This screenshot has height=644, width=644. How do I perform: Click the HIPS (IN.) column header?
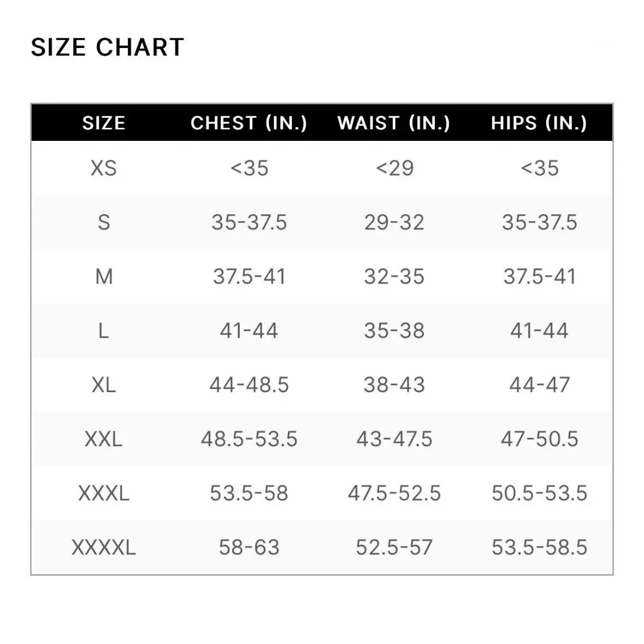coord(539,123)
